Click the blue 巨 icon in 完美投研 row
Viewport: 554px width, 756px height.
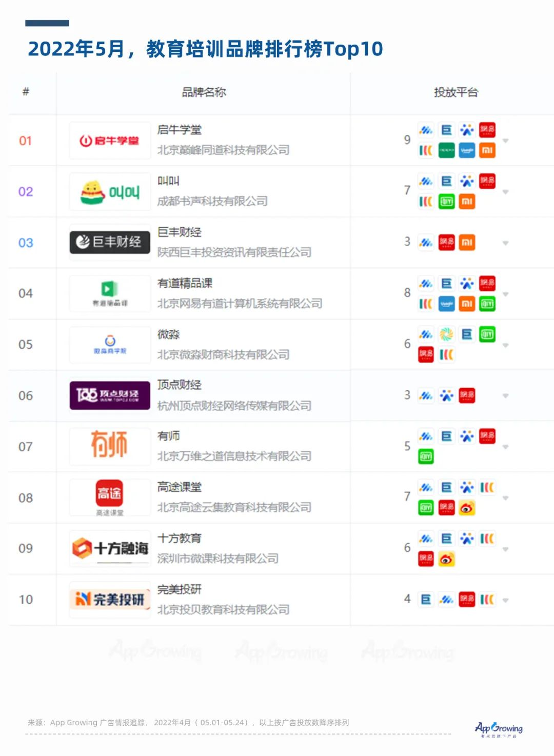point(426,600)
